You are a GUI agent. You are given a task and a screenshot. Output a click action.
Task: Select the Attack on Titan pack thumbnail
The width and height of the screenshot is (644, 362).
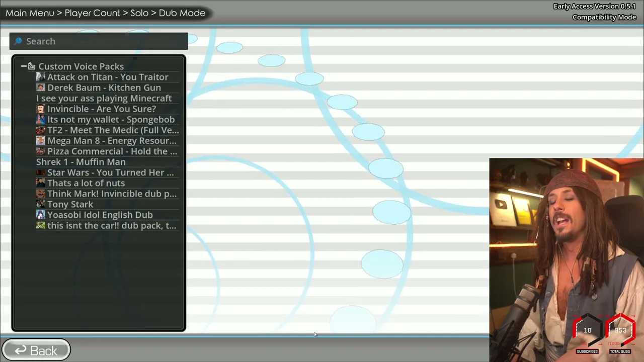[41, 77]
